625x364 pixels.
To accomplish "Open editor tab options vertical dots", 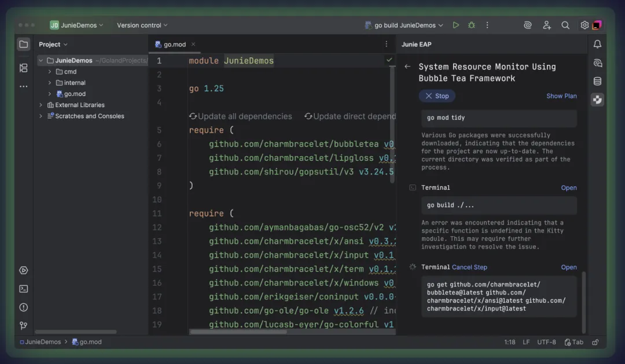I will click(386, 44).
